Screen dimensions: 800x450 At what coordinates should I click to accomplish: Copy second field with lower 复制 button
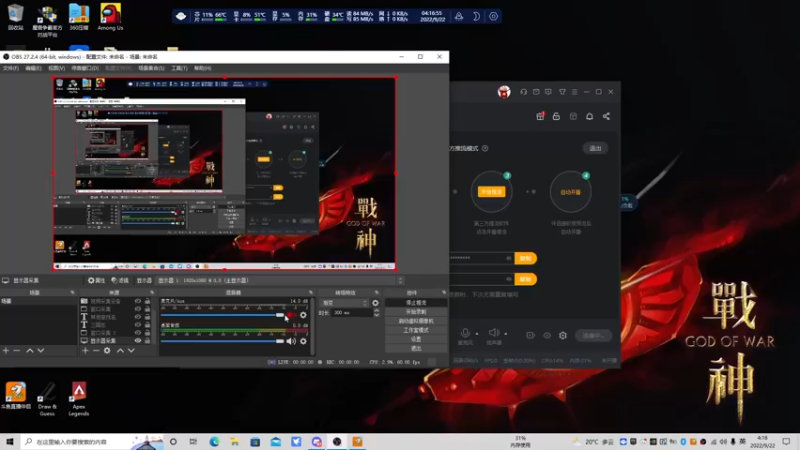(x=526, y=279)
